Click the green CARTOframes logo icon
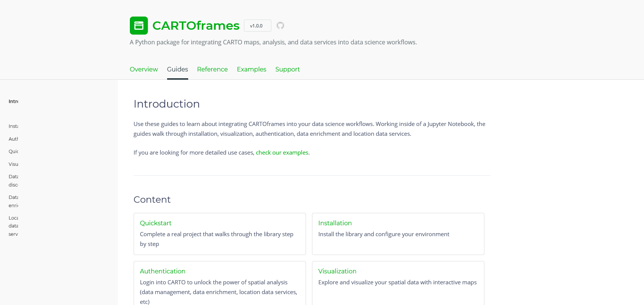The image size is (644, 305). click(x=139, y=26)
